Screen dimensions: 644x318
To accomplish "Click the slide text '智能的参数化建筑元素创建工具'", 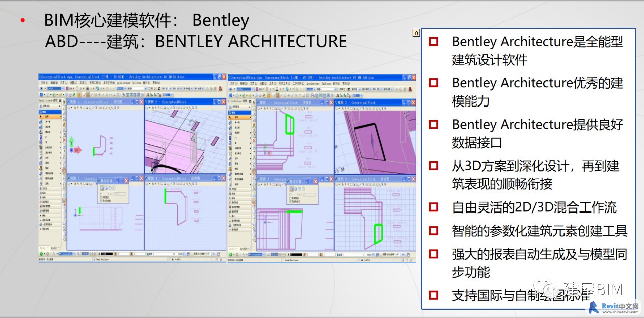I will (539, 231).
